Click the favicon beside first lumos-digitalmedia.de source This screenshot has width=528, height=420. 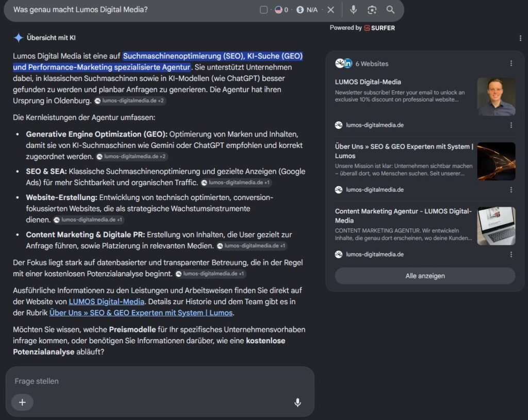339,125
